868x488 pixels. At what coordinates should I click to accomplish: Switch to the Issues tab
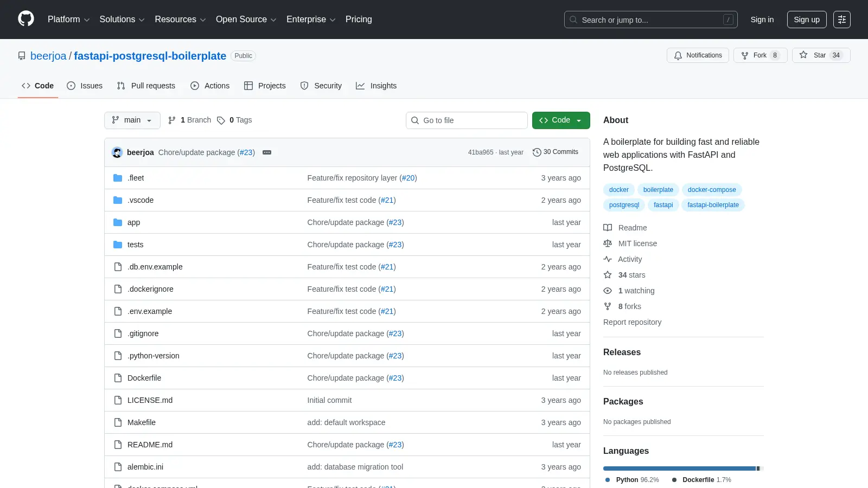85,86
